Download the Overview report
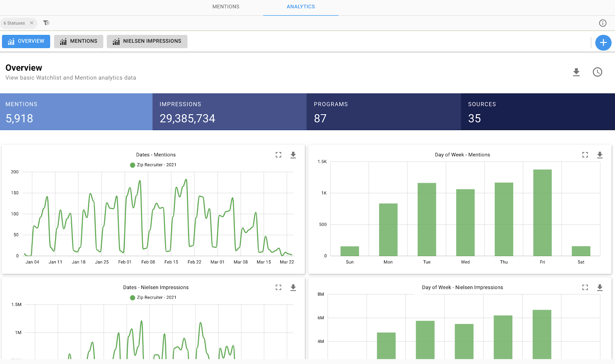The image size is (615, 364). [576, 72]
